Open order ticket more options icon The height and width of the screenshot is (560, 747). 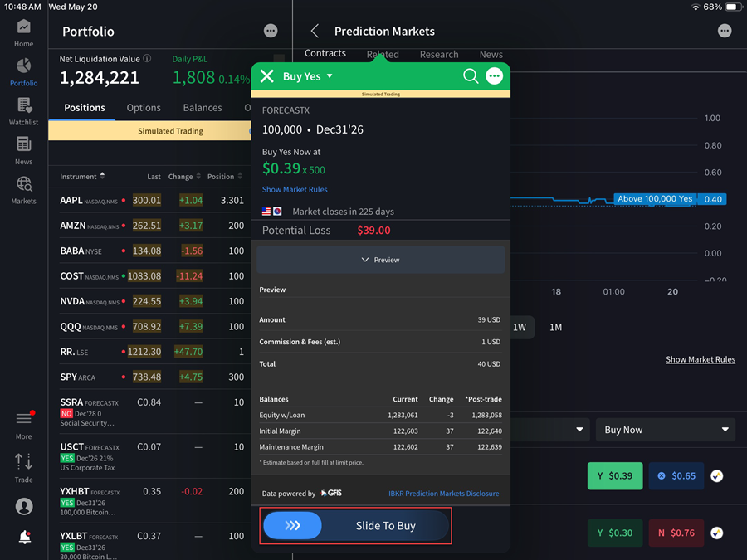pyautogui.click(x=494, y=76)
